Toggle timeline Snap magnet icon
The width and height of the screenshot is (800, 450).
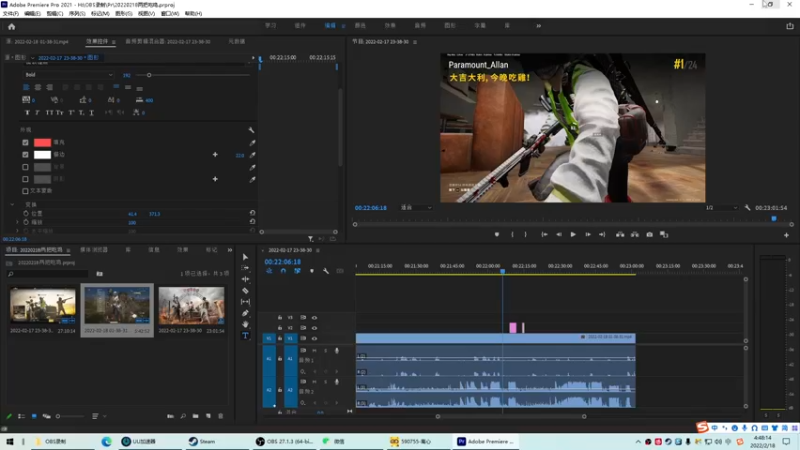[x=283, y=271]
